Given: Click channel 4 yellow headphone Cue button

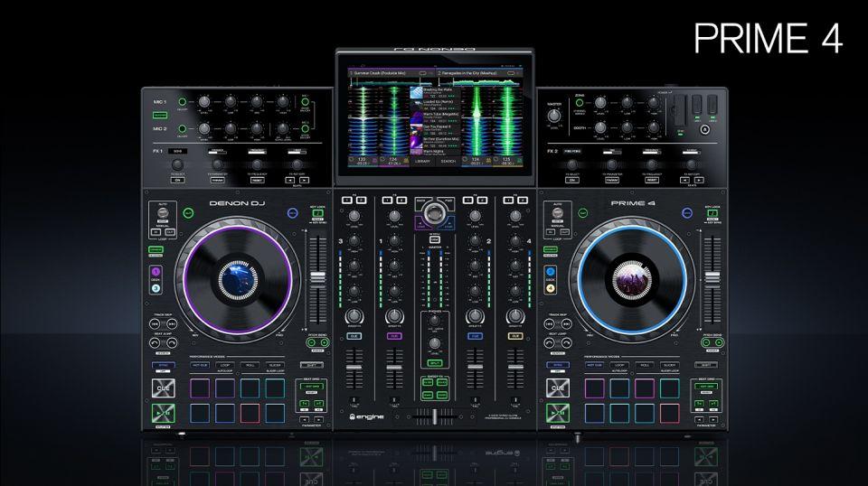Looking at the screenshot, I should point(515,336).
